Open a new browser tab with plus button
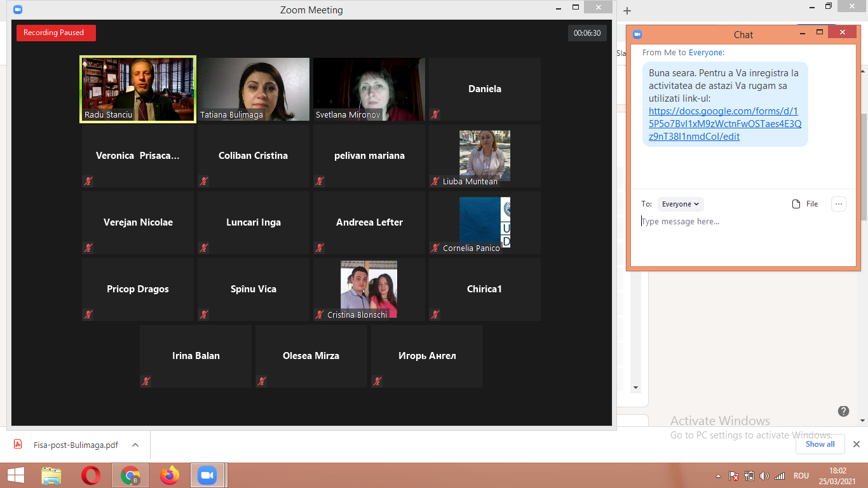The height and width of the screenshot is (488, 868). click(627, 11)
